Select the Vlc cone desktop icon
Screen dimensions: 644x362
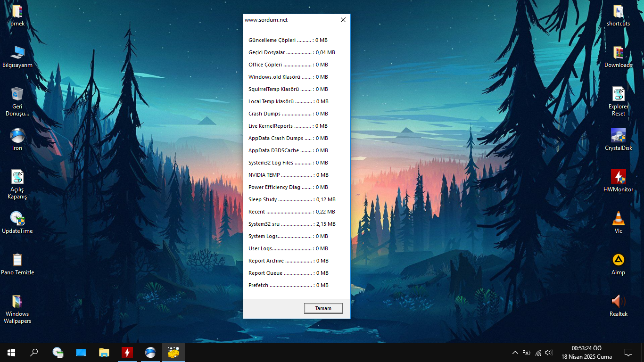[619, 223]
